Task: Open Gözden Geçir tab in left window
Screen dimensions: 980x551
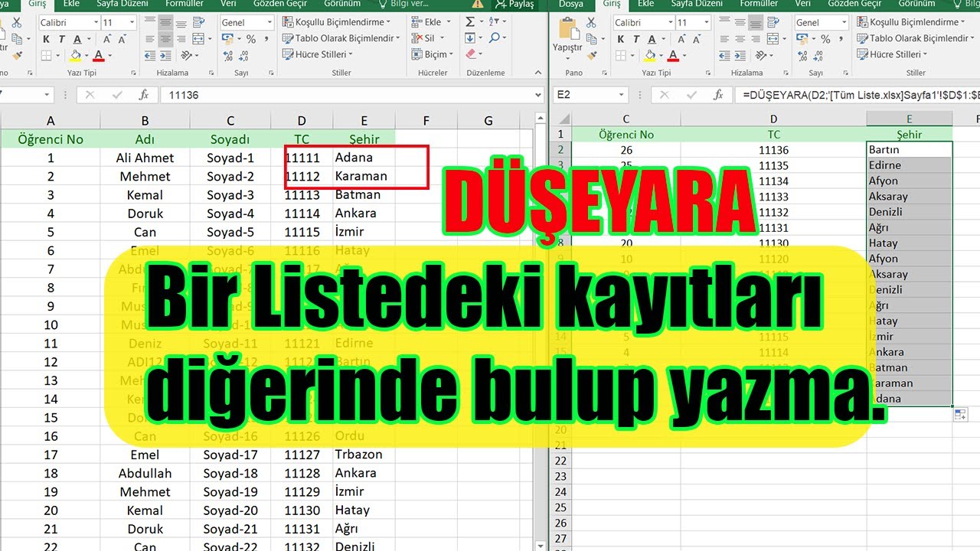Action: (280, 4)
